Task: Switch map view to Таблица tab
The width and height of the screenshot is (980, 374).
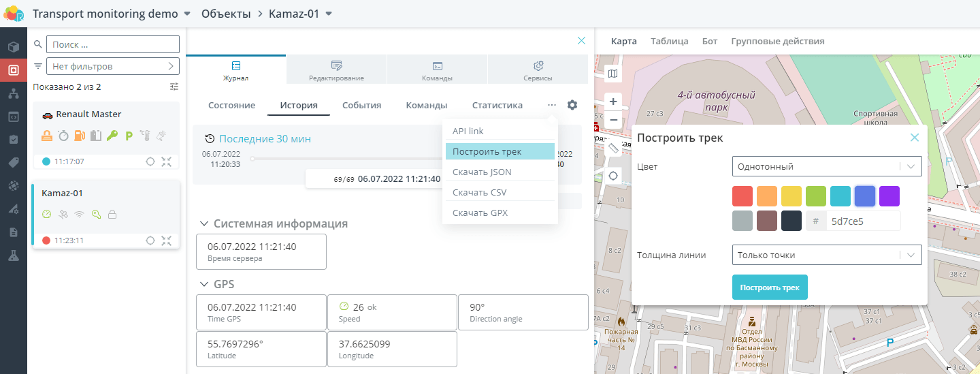Action: 670,41
